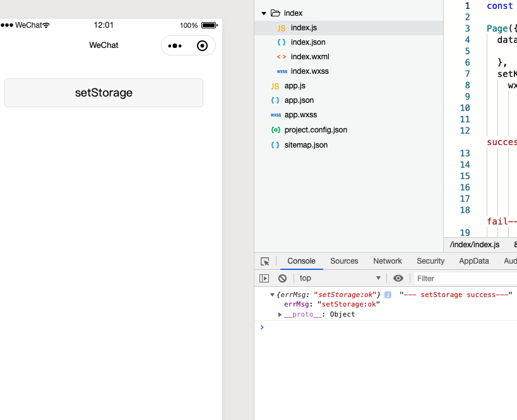Click line number 18 in editor gutter
The width and height of the screenshot is (517, 420).
coord(465,210)
